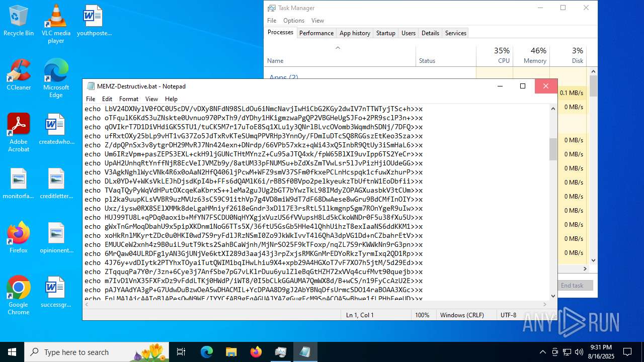This screenshot has height=362, width=644.
Task: Click the Windows Start button
Action: [x=12, y=352]
